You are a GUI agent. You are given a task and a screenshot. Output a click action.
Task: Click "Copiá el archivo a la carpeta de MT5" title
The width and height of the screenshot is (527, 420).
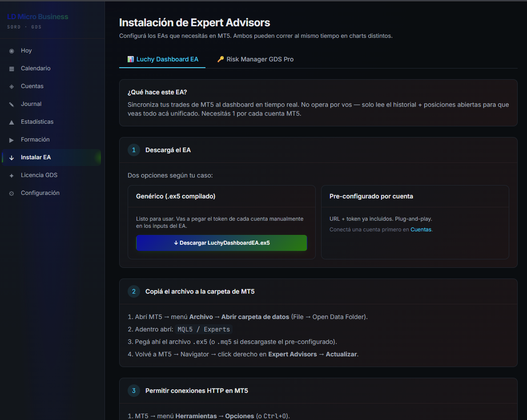coord(200,291)
